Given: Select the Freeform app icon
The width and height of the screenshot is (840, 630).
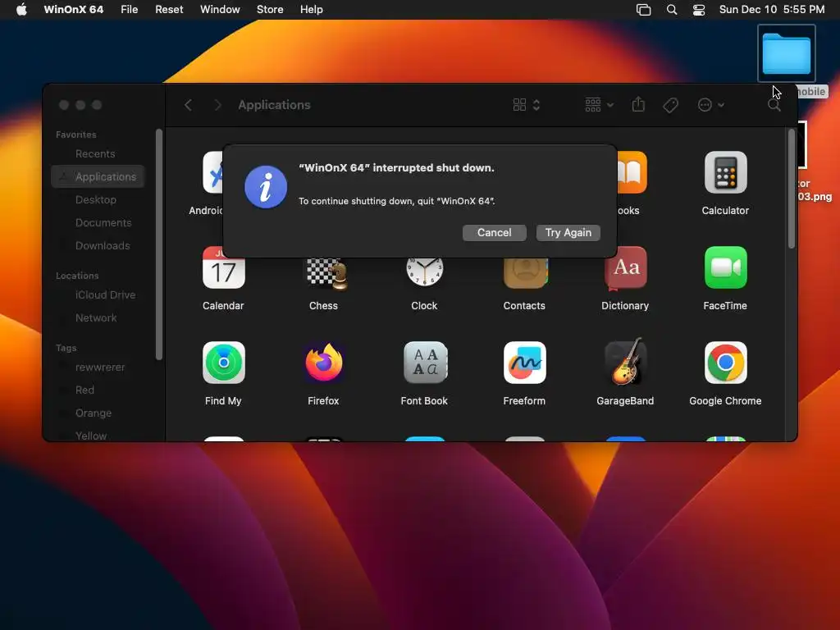Looking at the screenshot, I should 525,363.
